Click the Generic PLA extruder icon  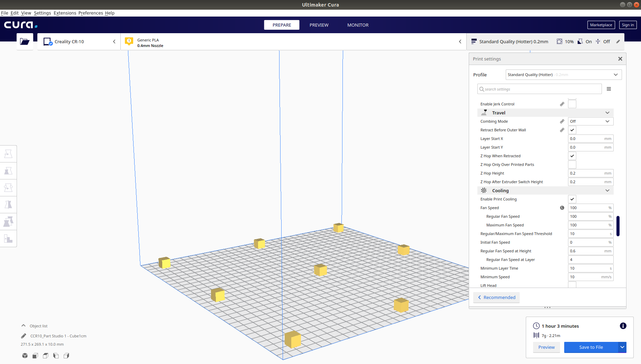[x=129, y=41]
